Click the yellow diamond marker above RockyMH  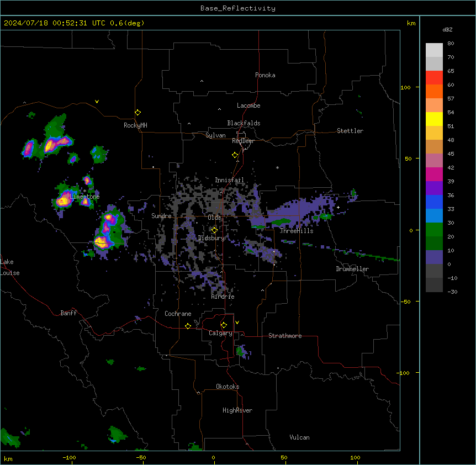[138, 113]
